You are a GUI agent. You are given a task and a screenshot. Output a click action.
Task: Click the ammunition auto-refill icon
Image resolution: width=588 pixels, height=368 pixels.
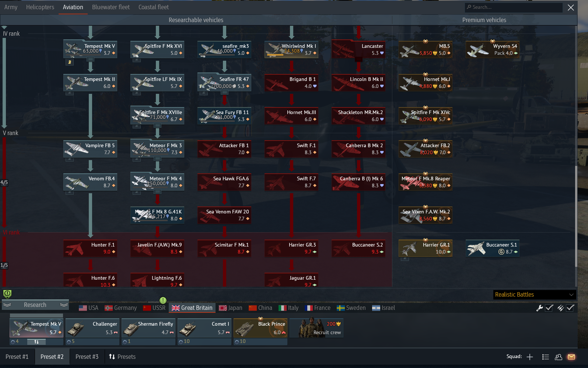click(560, 308)
